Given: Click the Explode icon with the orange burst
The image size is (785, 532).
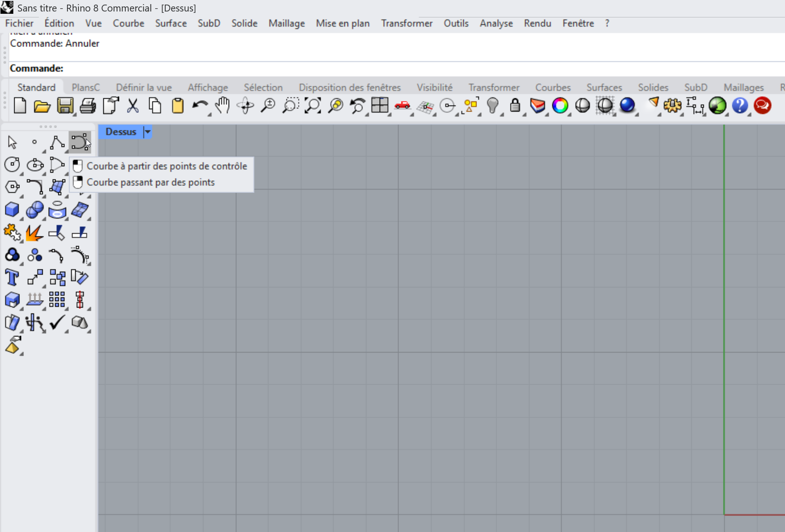Looking at the screenshot, I should click(34, 233).
